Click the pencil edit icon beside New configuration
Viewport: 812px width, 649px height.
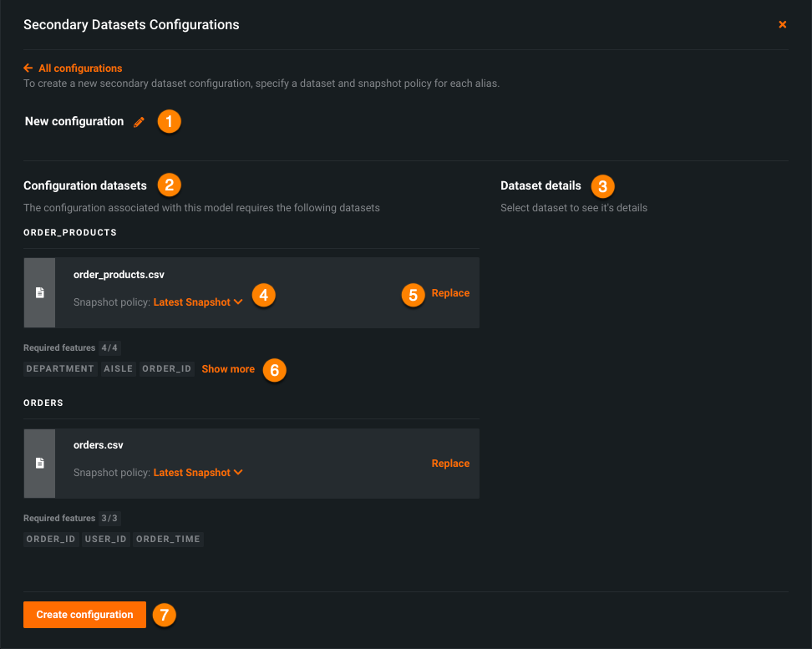pyautogui.click(x=139, y=122)
